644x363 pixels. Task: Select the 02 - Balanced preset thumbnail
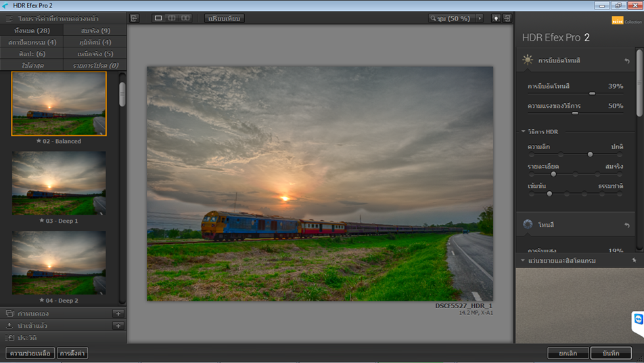coord(59,104)
